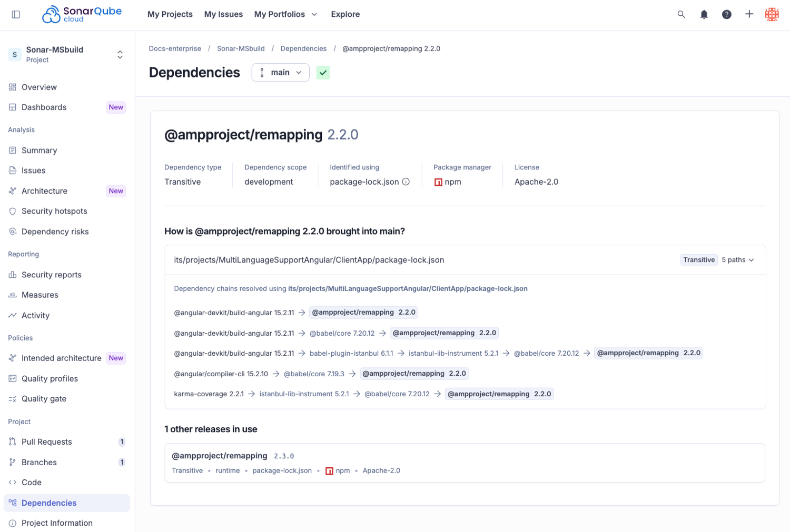Open the My Portfolios dropdown
The image size is (790, 532).
click(286, 14)
